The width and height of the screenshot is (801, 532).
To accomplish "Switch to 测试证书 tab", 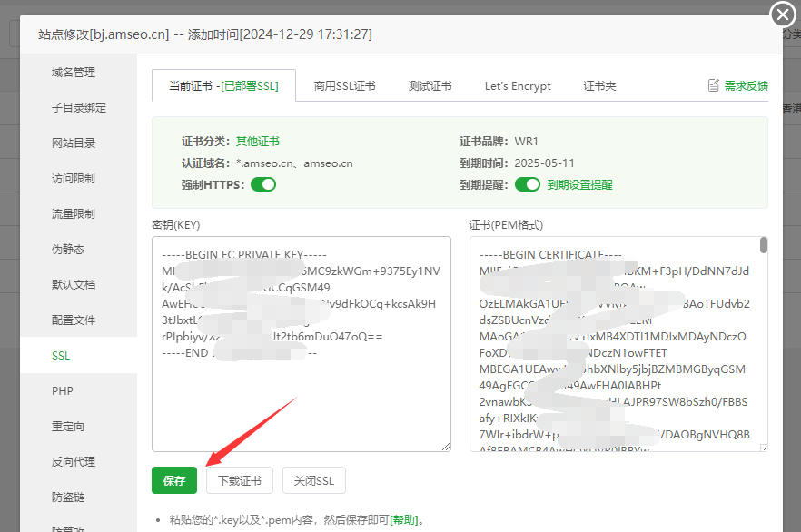I will pyautogui.click(x=430, y=85).
